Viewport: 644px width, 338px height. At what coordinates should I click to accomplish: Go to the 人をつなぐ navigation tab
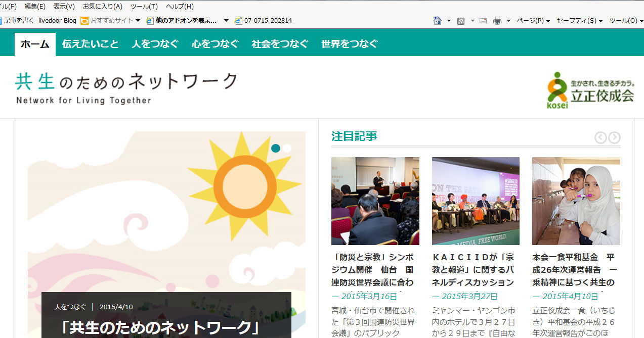[155, 44]
